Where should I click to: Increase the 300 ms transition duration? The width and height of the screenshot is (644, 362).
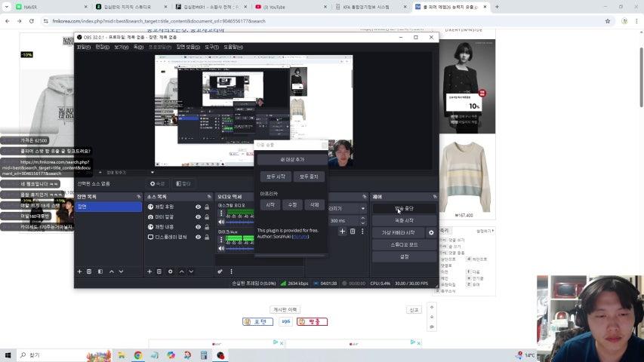tap(364, 219)
